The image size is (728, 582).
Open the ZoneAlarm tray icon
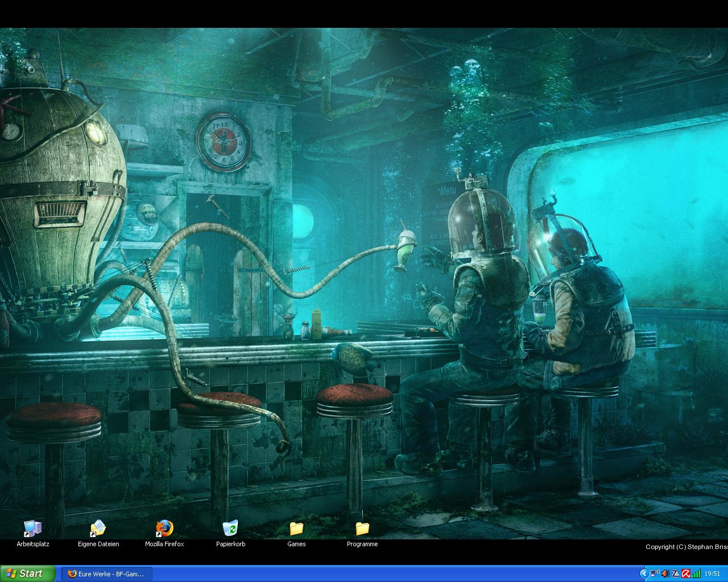[676, 573]
